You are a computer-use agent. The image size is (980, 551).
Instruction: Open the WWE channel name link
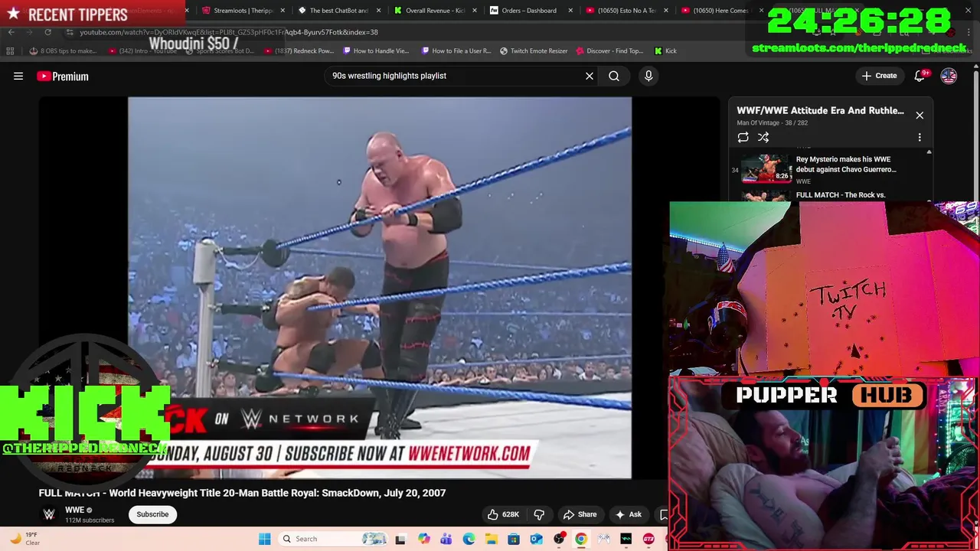(x=74, y=510)
